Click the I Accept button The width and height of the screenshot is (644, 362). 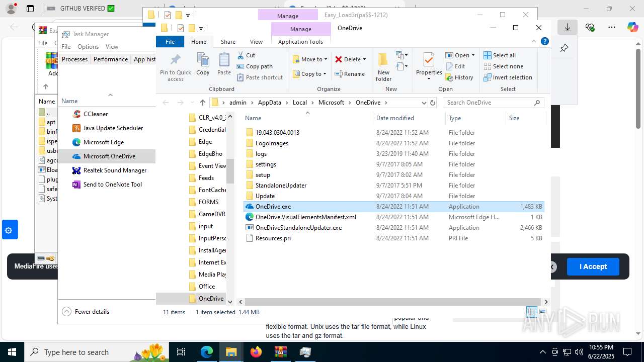[593, 266]
